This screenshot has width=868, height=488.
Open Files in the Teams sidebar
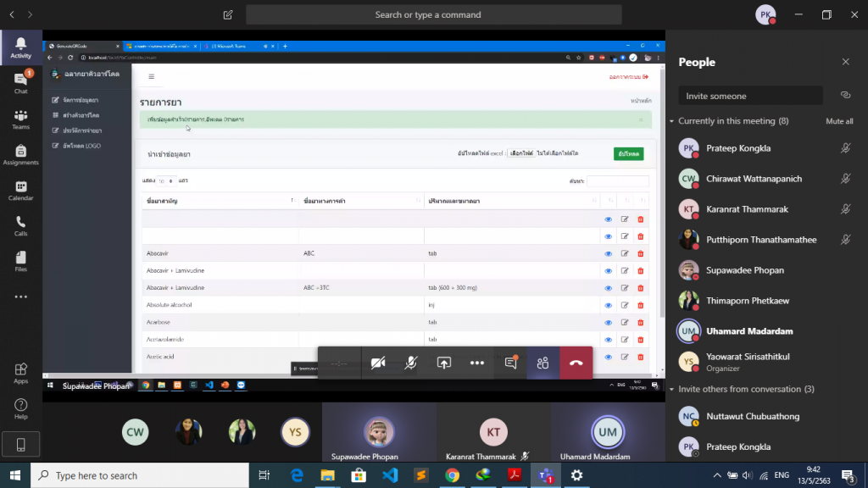click(21, 261)
